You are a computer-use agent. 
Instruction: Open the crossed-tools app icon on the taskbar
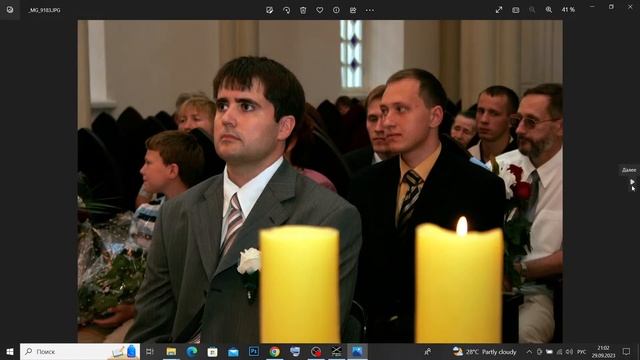[337, 351]
